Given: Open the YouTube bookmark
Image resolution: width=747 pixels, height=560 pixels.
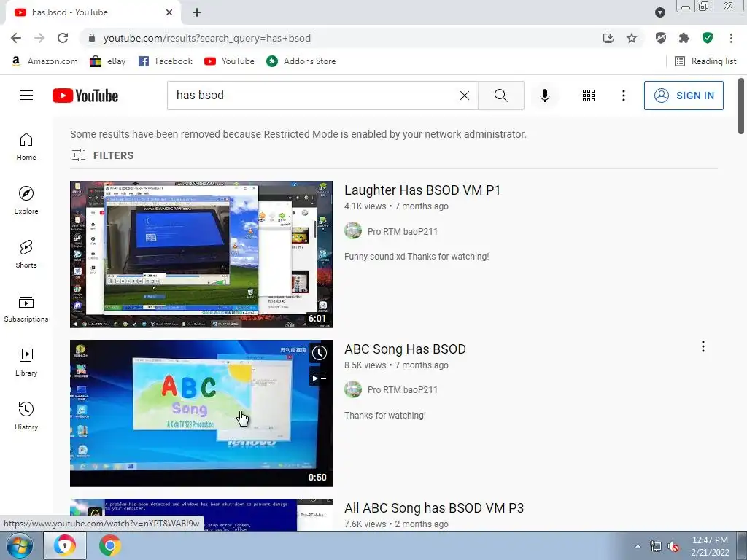Looking at the screenshot, I should click(x=229, y=61).
